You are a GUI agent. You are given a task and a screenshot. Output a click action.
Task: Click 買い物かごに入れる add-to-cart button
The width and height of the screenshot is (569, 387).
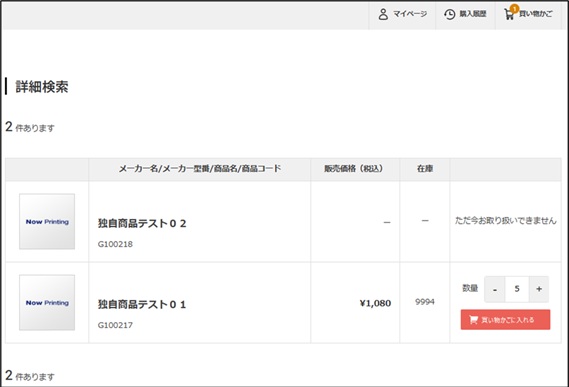[505, 320]
